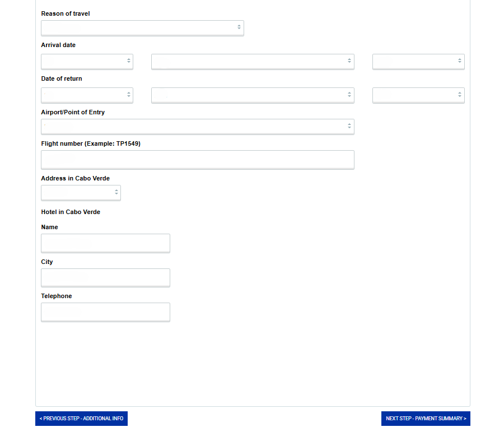Click the "Hotel in Cabo Verde" heading
Screen dimensions: 504x441
pos(71,212)
